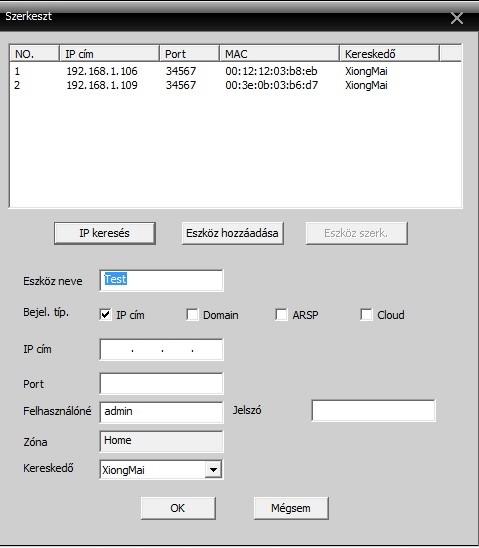Select device row 192.168.1.106

click(235, 71)
